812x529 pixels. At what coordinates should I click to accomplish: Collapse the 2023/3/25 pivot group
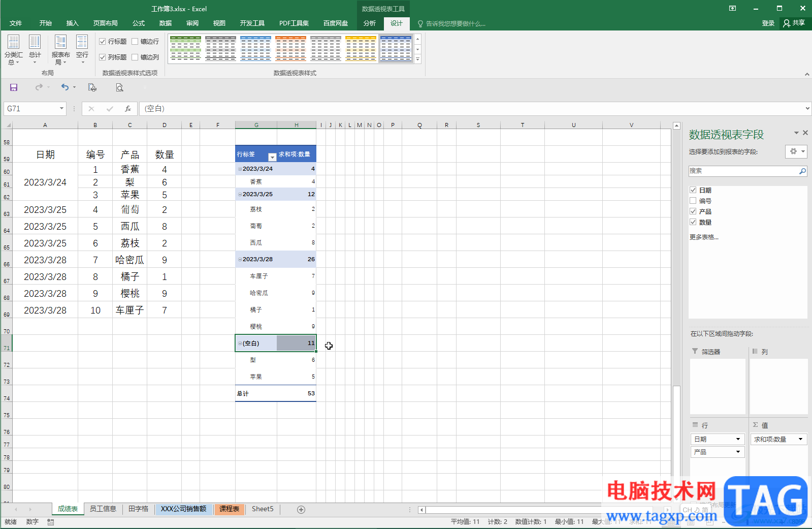point(240,194)
